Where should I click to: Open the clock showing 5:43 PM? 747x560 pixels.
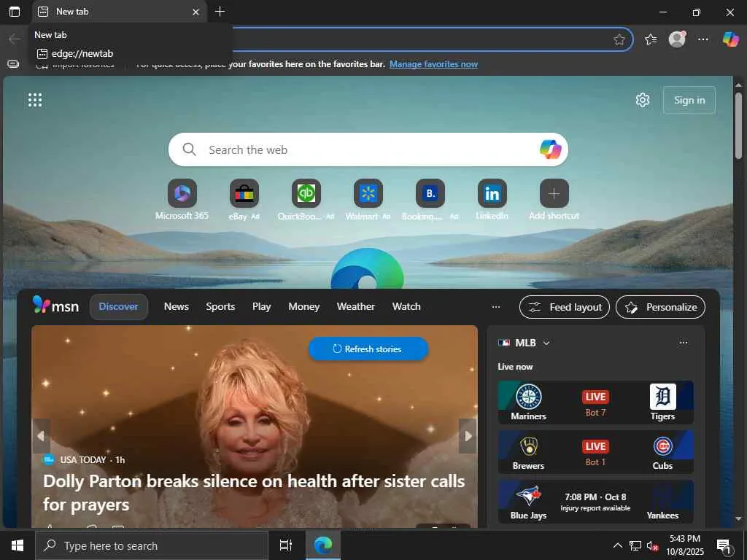coord(684,545)
